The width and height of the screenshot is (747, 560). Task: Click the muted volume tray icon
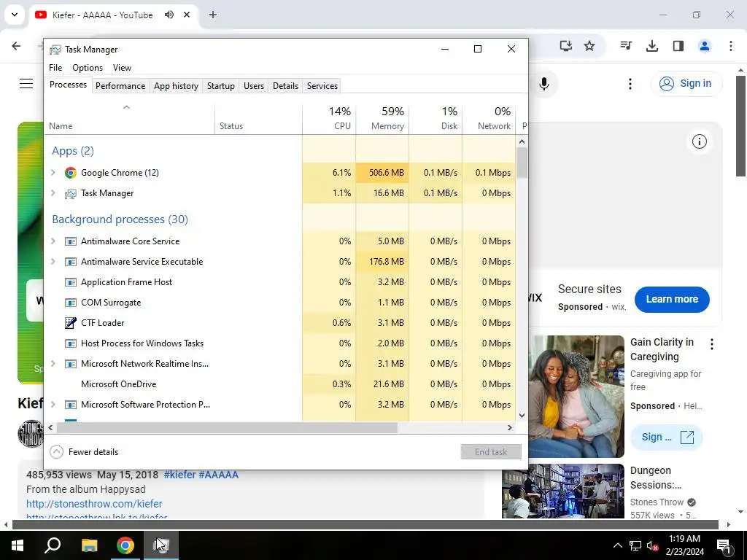(x=653, y=545)
